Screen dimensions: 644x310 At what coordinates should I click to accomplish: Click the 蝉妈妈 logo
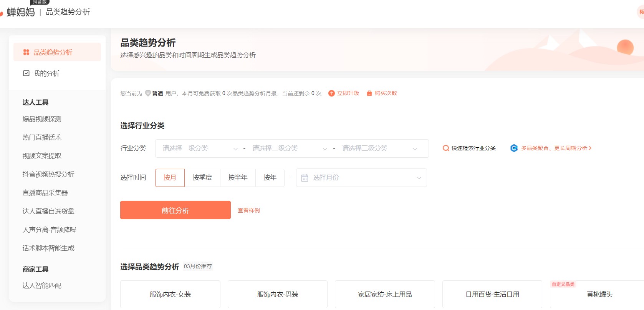(x=18, y=12)
